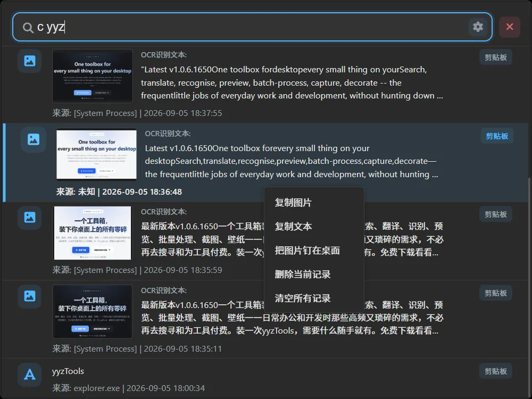Click source line '来源: 未知 | 2026-09-05 18:36:48'
The image size is (532, 399).
(119, 192)
